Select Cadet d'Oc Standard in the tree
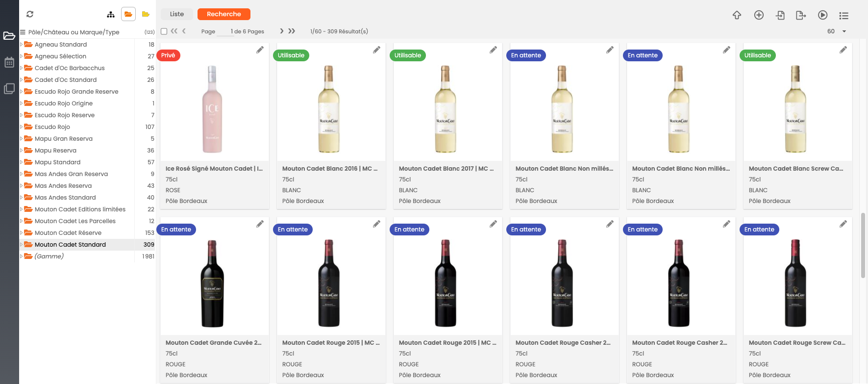The image size is (868, 384). pos(66,80)
